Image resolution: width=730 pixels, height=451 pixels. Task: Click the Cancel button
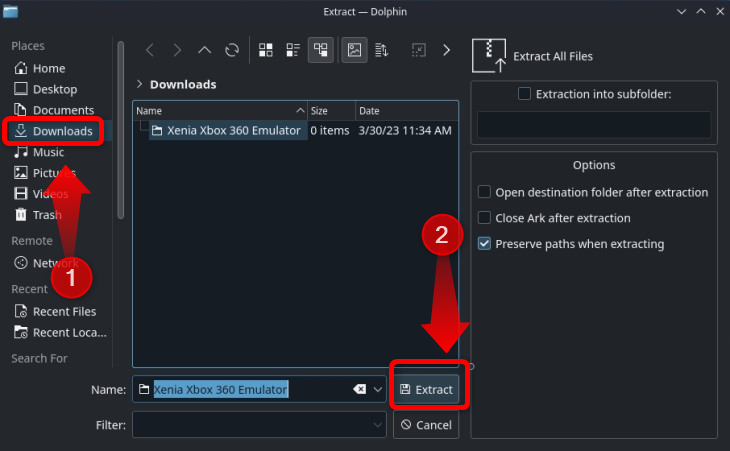point(426,425)
